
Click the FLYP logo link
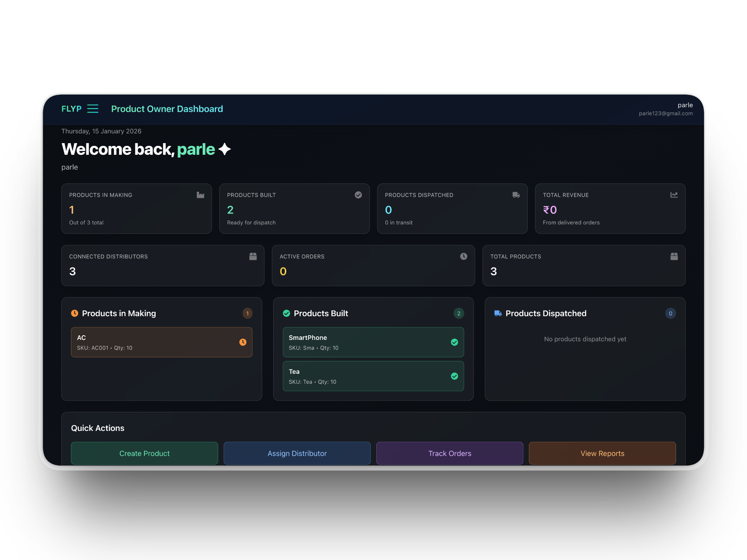coord(71,109)
